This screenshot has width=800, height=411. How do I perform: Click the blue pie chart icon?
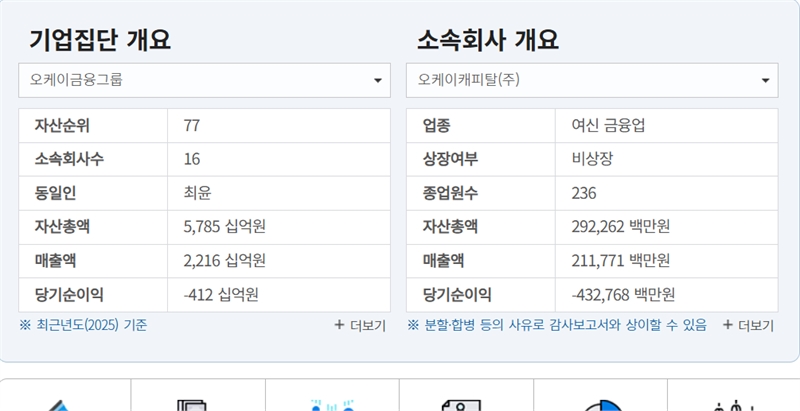(x=600, y=404)
